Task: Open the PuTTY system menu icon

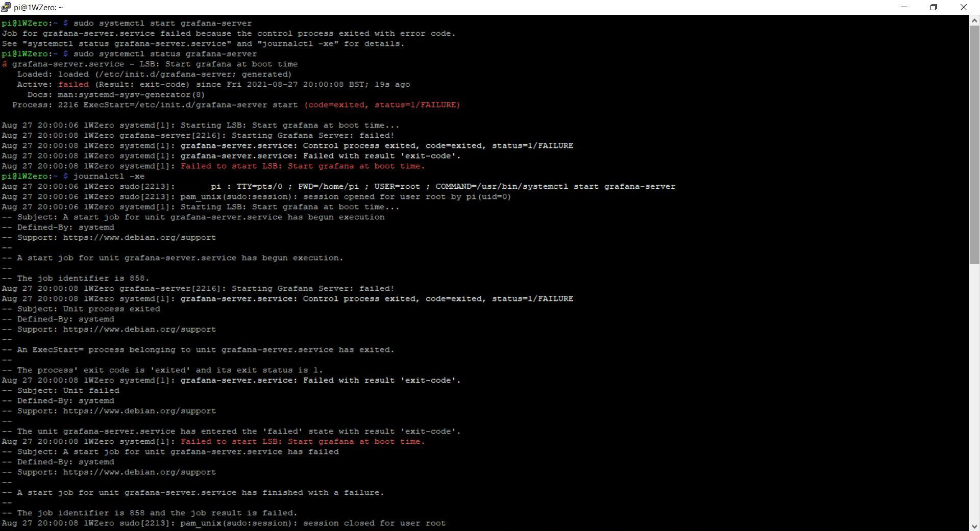Action: tap(6, 7)
